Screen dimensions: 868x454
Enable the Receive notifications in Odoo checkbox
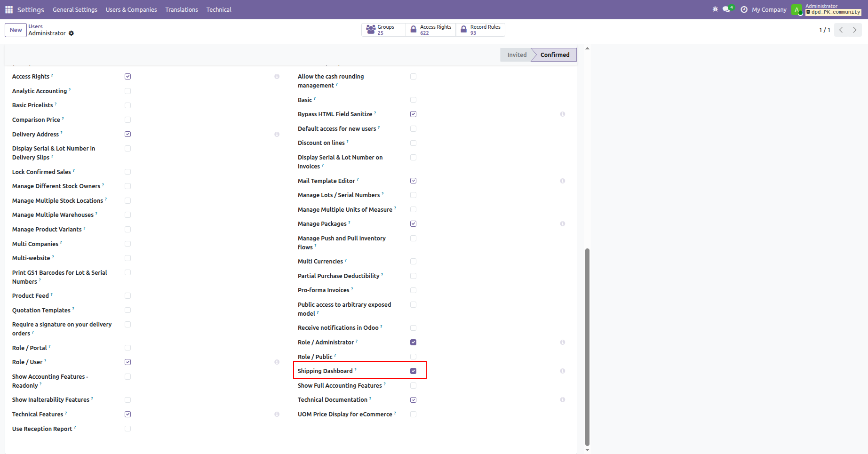(x=413, y=328)
